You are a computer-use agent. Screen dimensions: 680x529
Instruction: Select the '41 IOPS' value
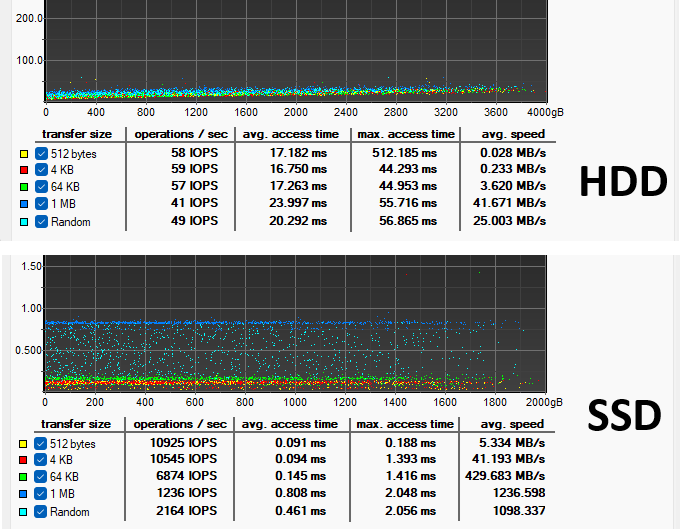194,202
